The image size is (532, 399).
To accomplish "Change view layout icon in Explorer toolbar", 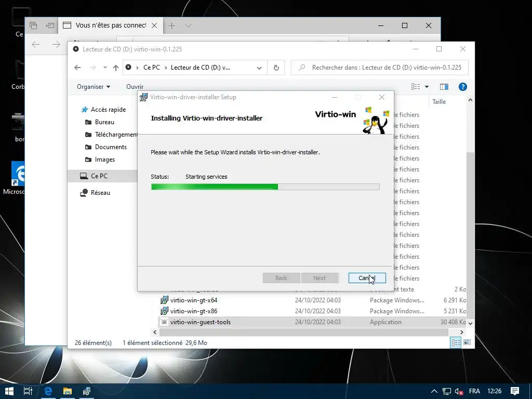I will click(x=416, y=87).
